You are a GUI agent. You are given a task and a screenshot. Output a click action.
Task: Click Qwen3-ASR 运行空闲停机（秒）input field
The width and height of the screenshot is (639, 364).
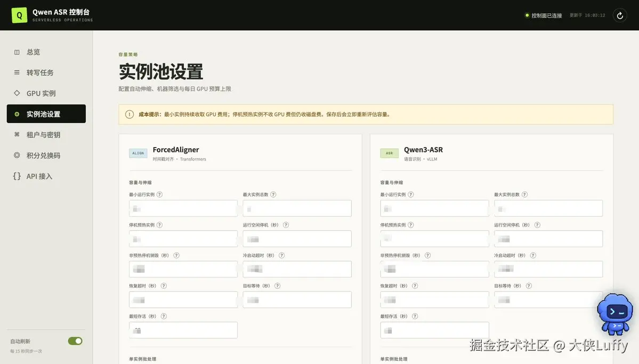point(548,239)
